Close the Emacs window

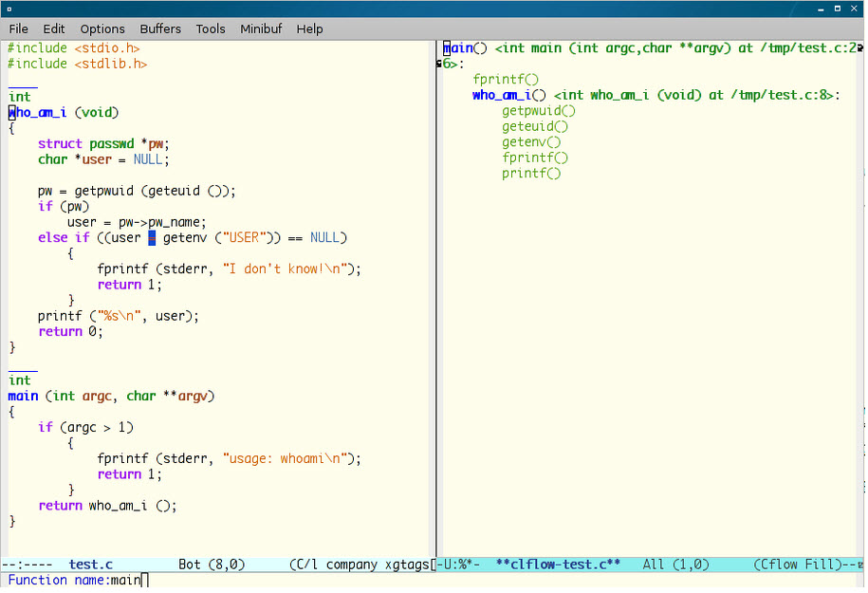[855, 9]
